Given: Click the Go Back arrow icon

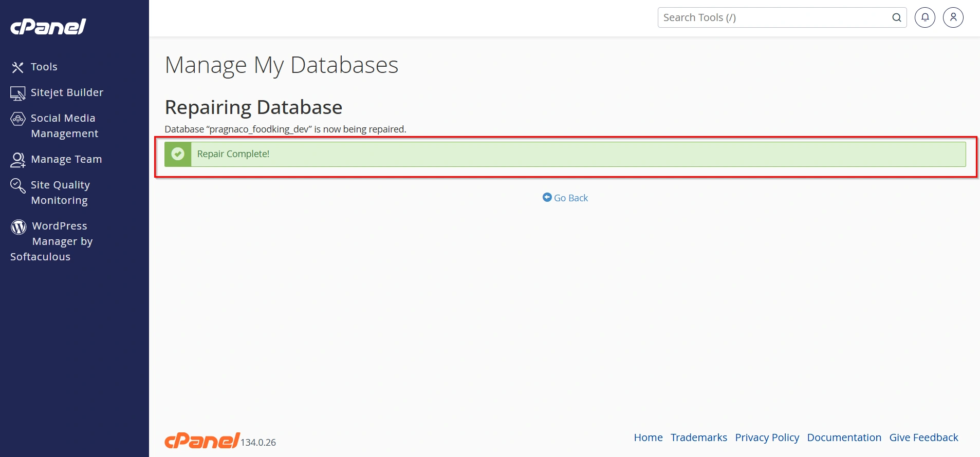Looking at the screenshot, I should (547, 197).
